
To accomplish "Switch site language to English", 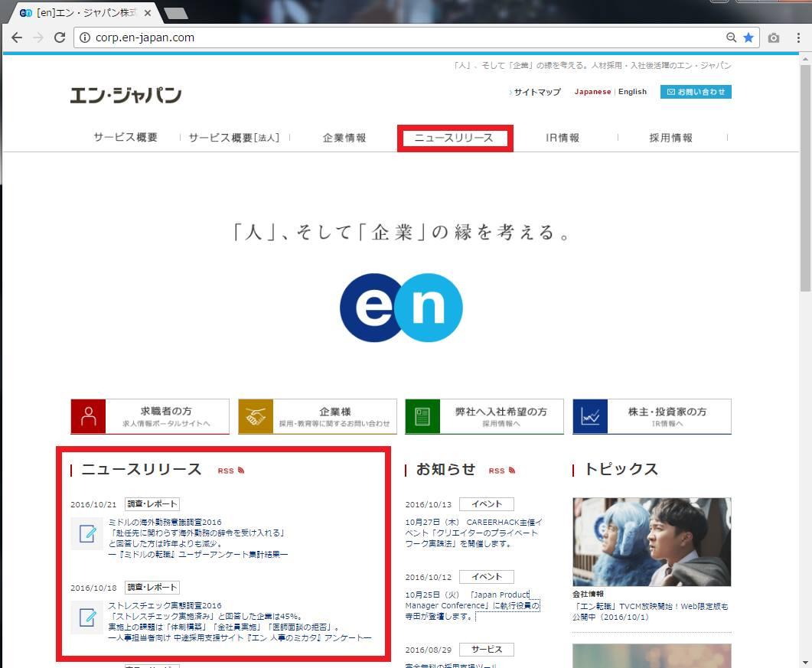I will coord(632,92).
